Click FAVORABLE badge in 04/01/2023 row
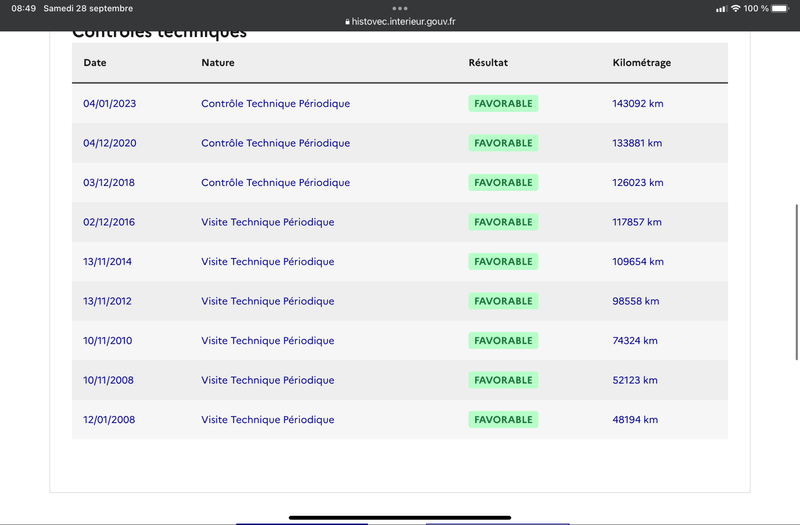This screenshot has height=525, width=800. pos(503,104)
